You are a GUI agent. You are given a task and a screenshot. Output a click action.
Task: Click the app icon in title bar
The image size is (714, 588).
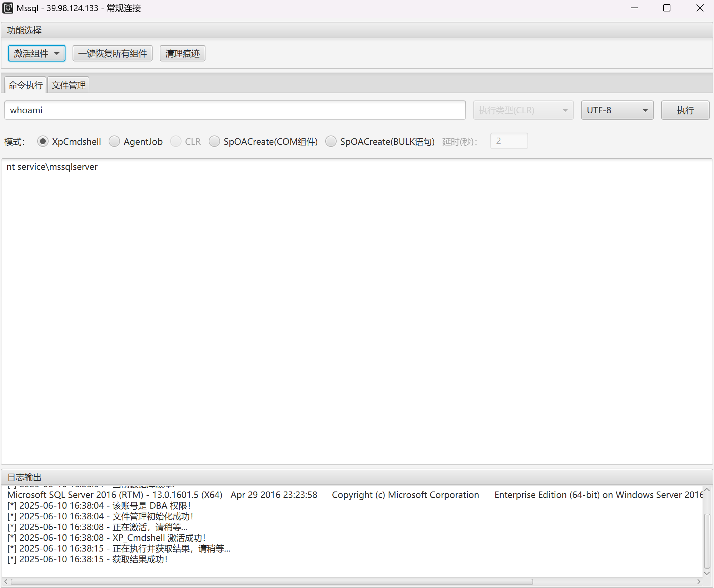coord(8,8)
